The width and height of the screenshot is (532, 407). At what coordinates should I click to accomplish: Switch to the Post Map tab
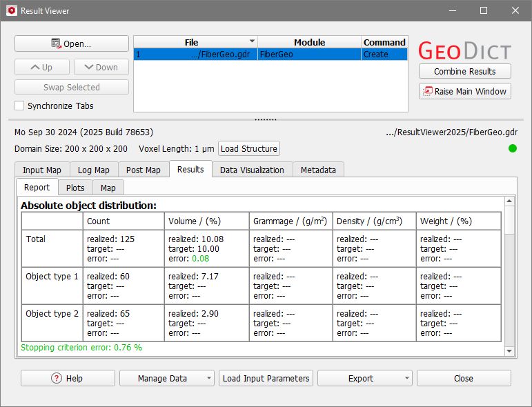pyautogui.click(x=144, y=170)
